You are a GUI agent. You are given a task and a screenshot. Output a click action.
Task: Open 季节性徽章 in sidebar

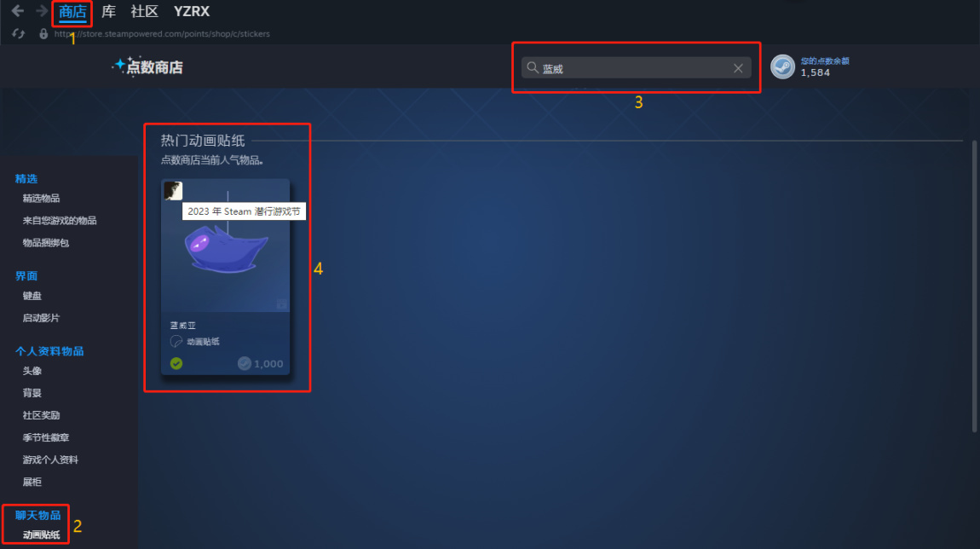[x=46, y=437]
